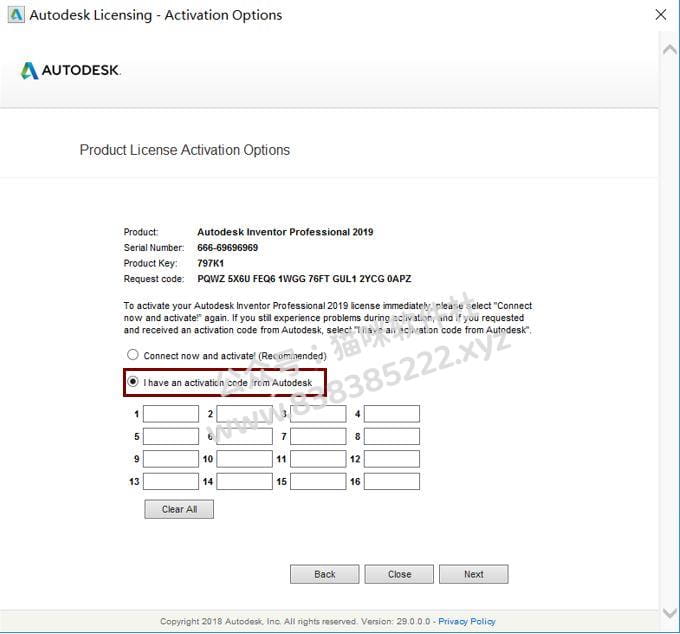Close the Autodesk Licensing window
This screenshot has height=634, width=680.
pyautogui.click(x=660, y=15)
